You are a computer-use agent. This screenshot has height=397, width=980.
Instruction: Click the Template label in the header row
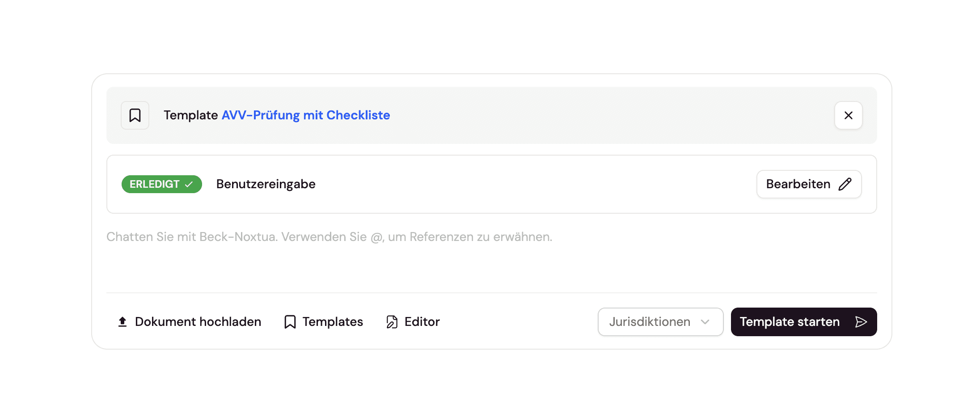tap(190, 115)
